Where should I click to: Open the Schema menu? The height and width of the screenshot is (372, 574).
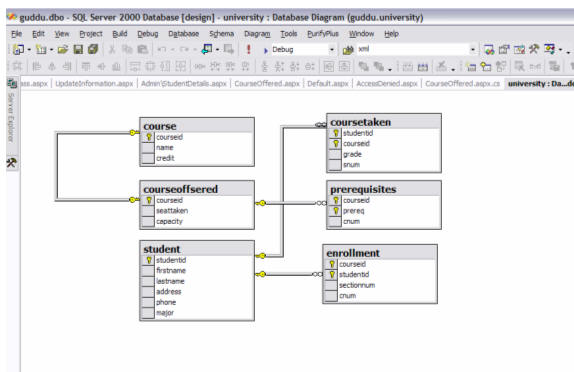[221, 34]
